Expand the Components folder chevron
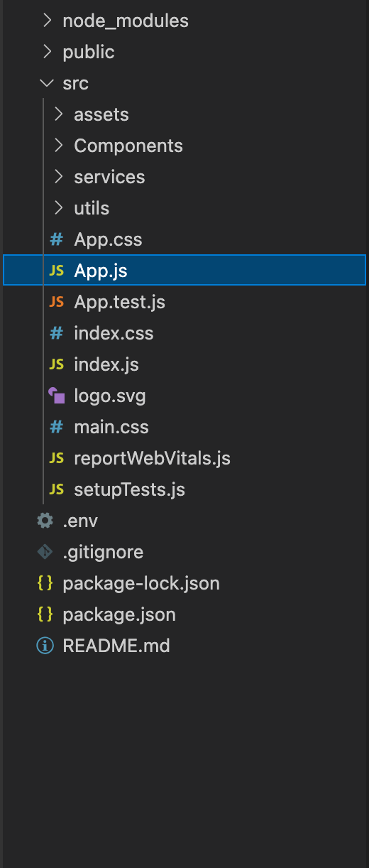The image size is (369, 868). [58, 146]
